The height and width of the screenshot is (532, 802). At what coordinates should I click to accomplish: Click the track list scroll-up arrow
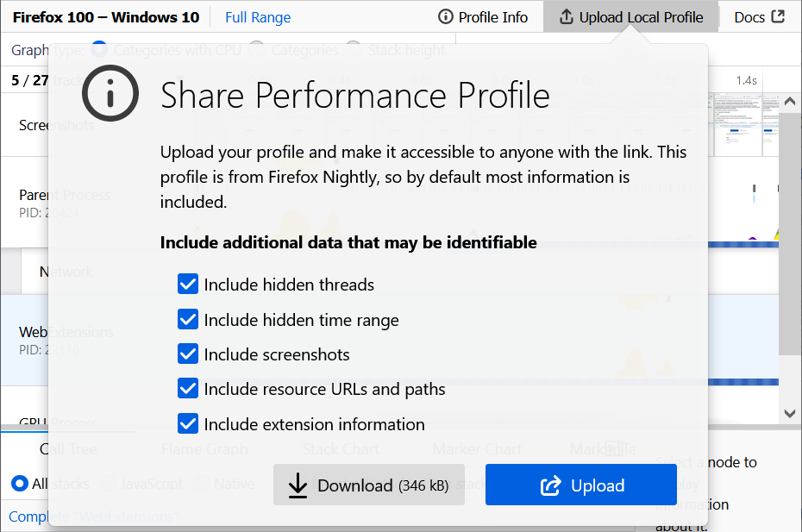[790, 101]
